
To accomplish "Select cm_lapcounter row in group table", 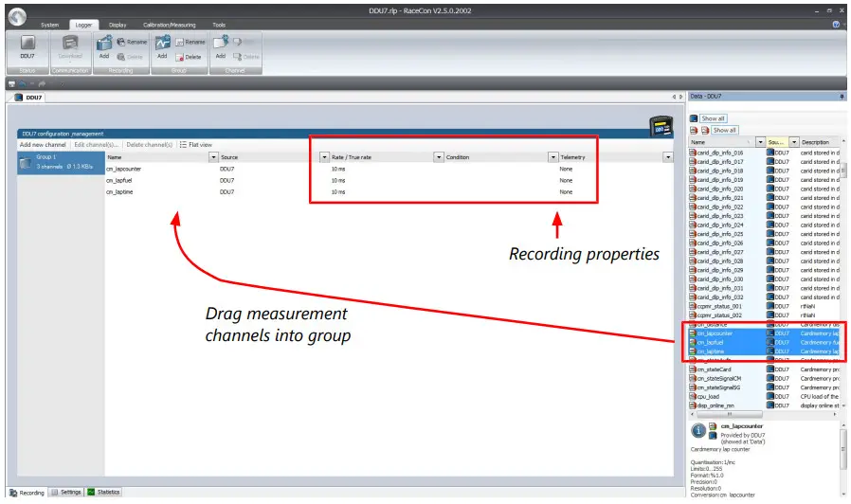I will [389, 170].
